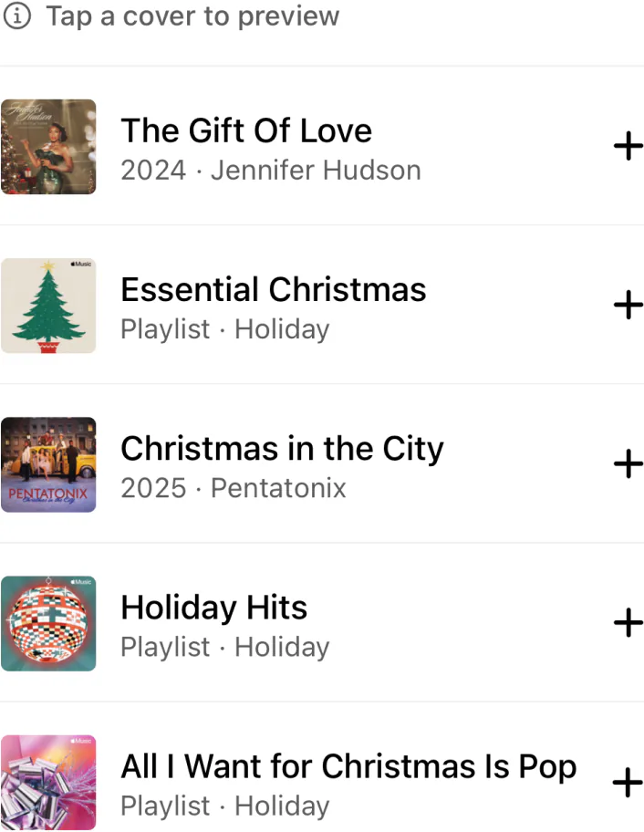
Task: Preview the disco ball Holiday Hits cover
Action: point(48,623)
